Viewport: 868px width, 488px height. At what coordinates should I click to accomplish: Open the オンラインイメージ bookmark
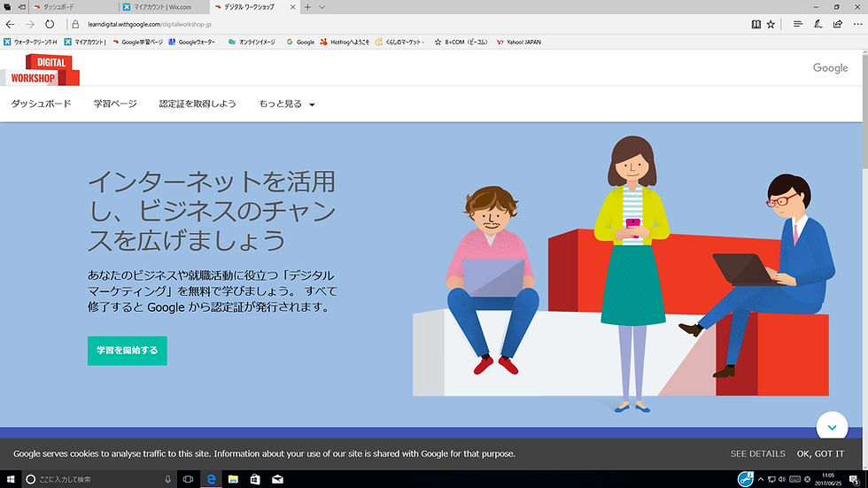(x=252, y=42)
